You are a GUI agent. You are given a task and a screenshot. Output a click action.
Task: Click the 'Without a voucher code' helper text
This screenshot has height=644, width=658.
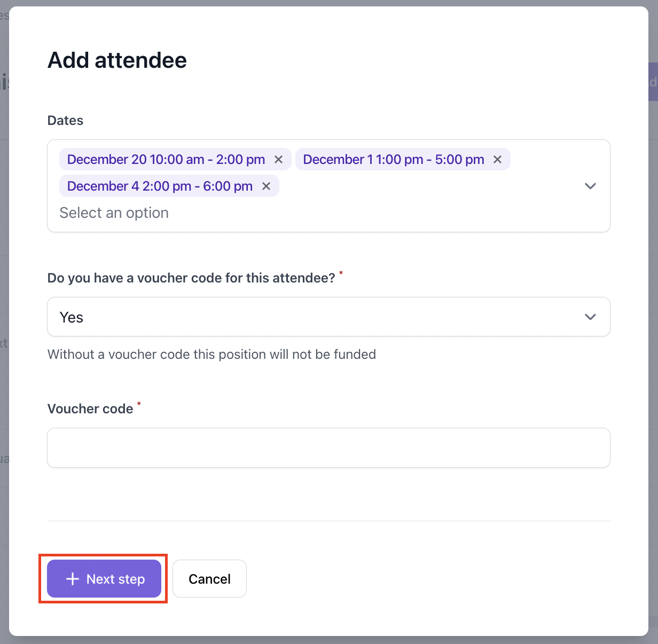(x=211, y=355)
